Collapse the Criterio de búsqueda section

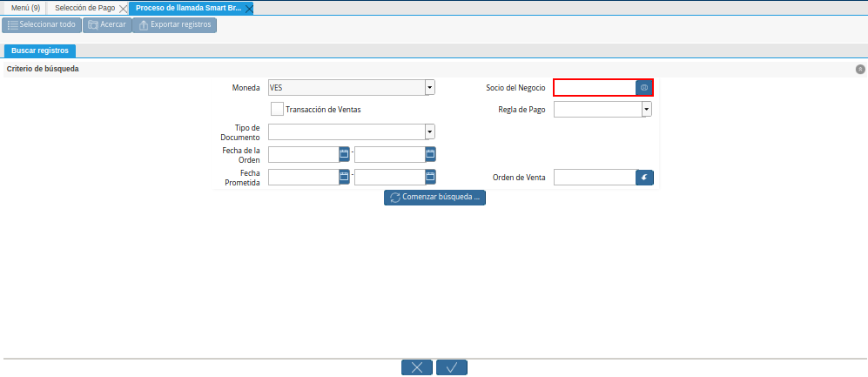pos(860,69)
